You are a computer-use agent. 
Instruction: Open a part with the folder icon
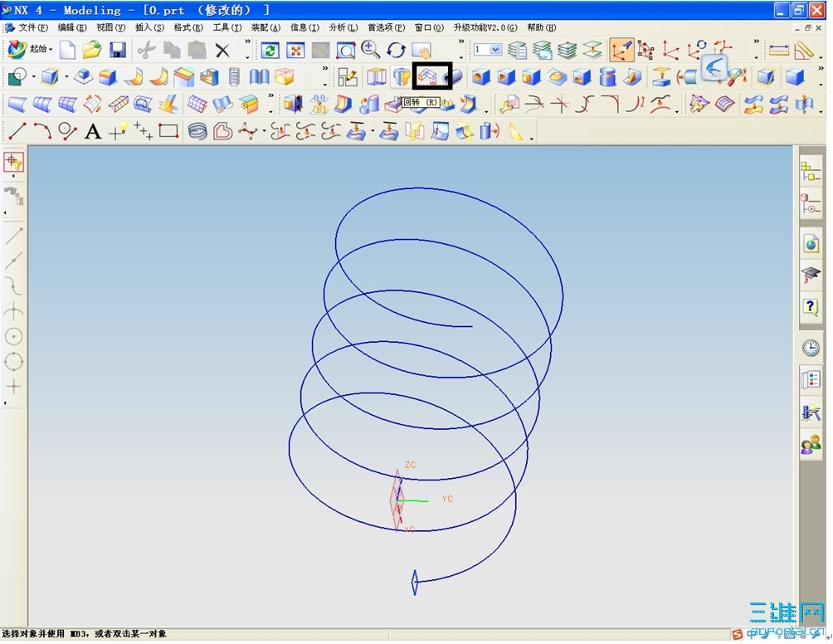(92, 50)
